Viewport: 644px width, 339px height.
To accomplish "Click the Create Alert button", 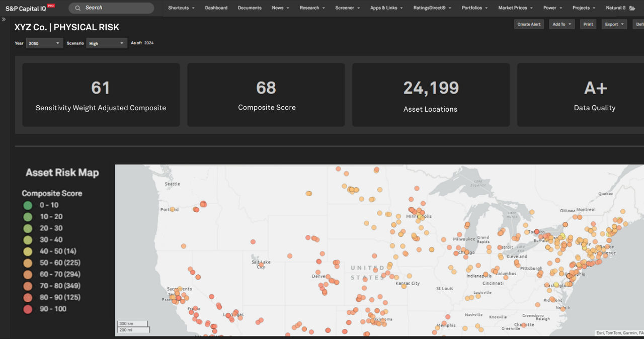I will pos(529,24).
